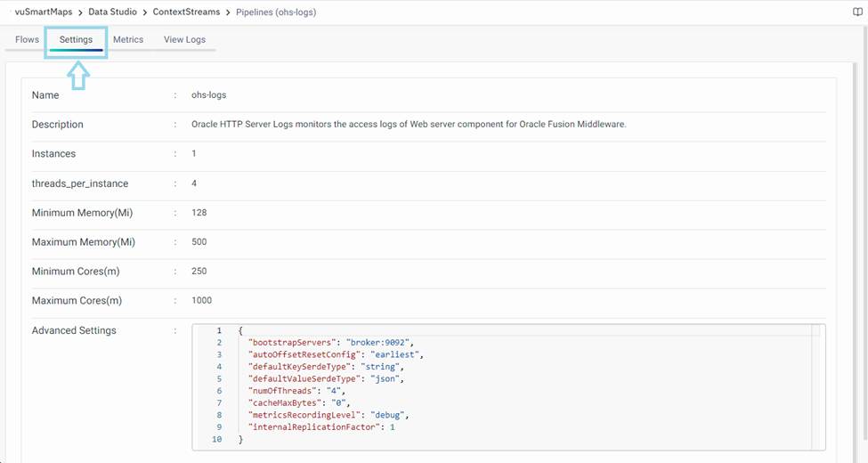
Task: Select the Instances value field
Action: [x=194, y=154]
